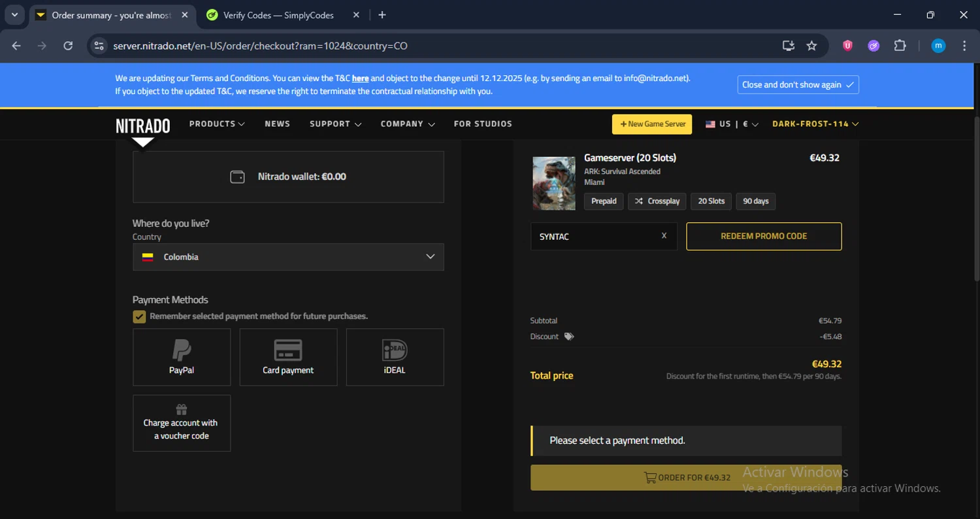Close the Order summary tab
This screenshot has height=519, width=980.
184,15
